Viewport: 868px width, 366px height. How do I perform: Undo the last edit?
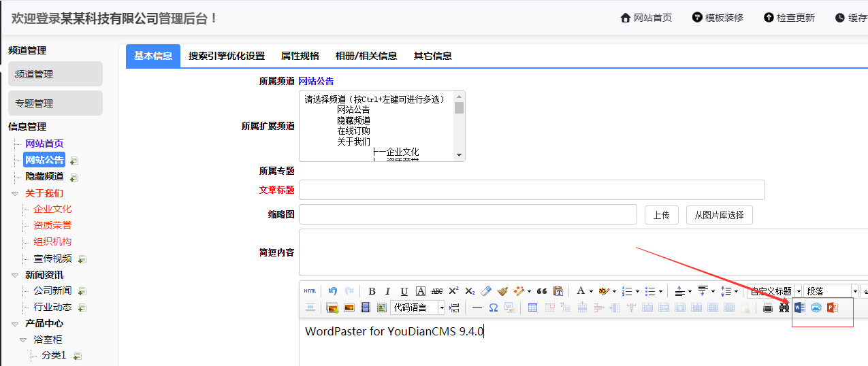tap(333, 291)
